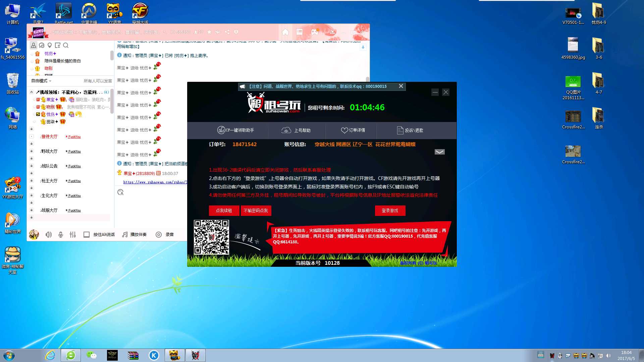The image size is (644, 362).
Task: Click the scroll-to-bottom arrow in the YY chat
Action: pyautogui.click(x=363, y=47)
